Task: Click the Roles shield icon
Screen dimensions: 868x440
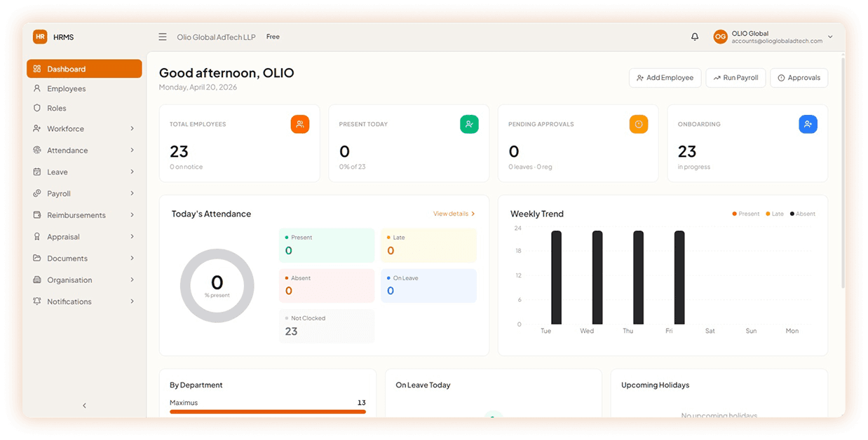Action: [x=37, y=109]
